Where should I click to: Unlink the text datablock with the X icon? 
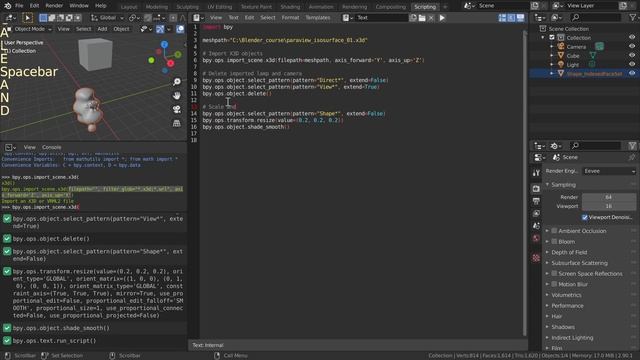431,18
